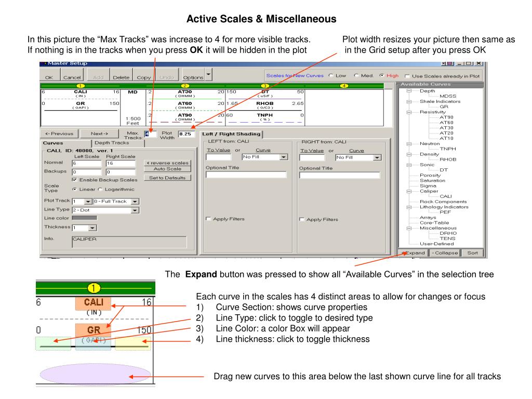Select the High scales radio button
532x399 pixels.
[x=382, y=76]
